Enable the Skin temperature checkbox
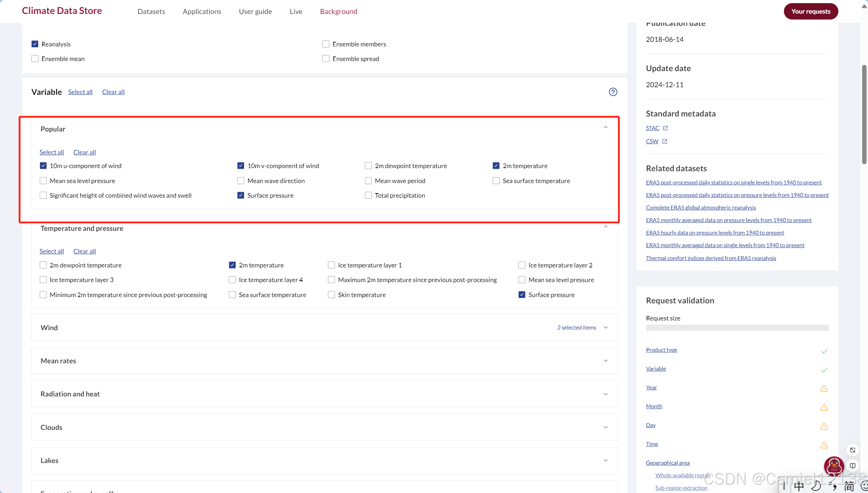This screenshot has width=868, height=493. (x=331, y=295)
